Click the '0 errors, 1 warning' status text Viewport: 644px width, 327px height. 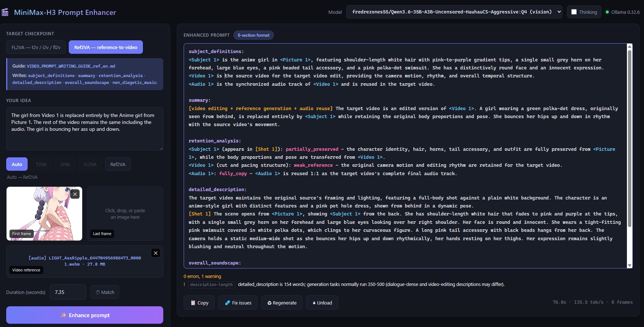tap(202, 276)
